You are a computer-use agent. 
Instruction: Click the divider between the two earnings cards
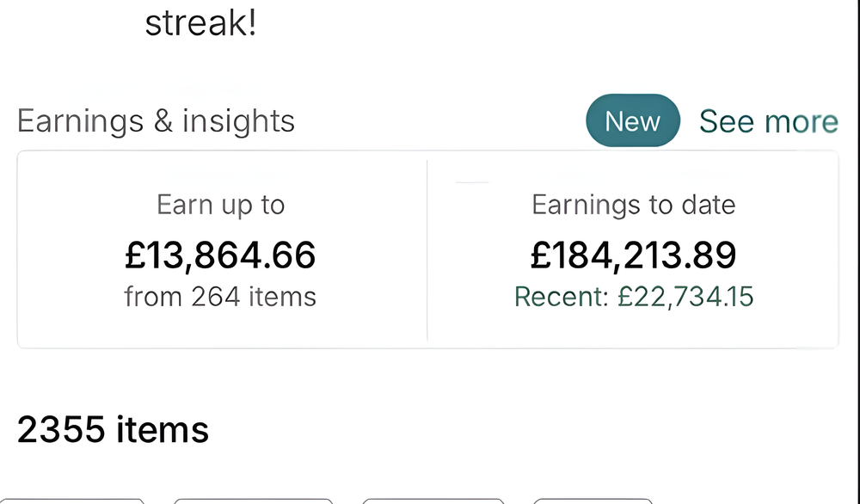click(x=427, y=249)
